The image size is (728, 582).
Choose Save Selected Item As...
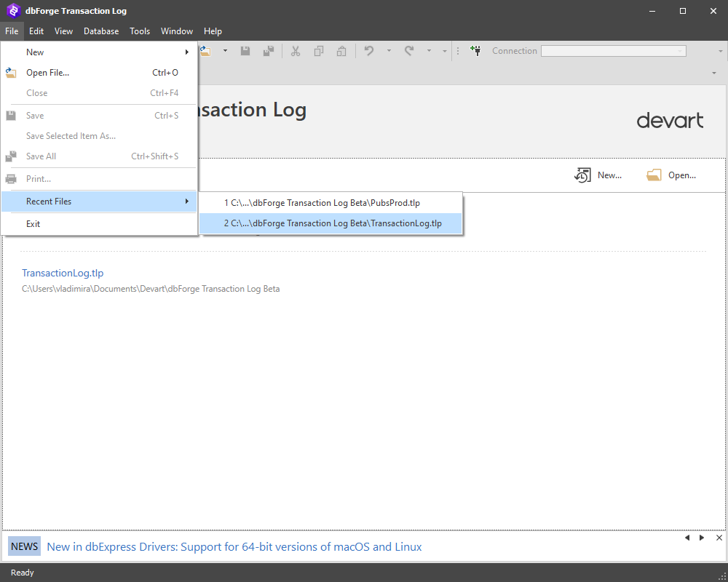point(99,136)
